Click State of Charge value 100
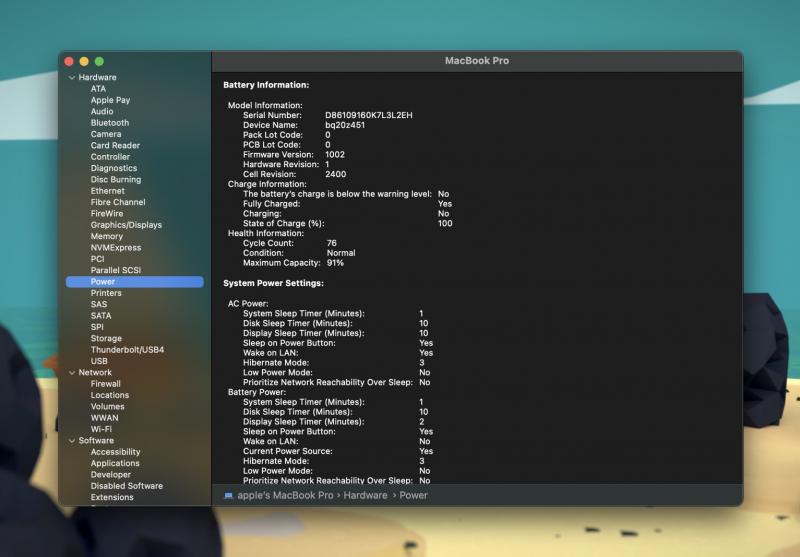Screen dimensions: 800x557 pos(445,223)
